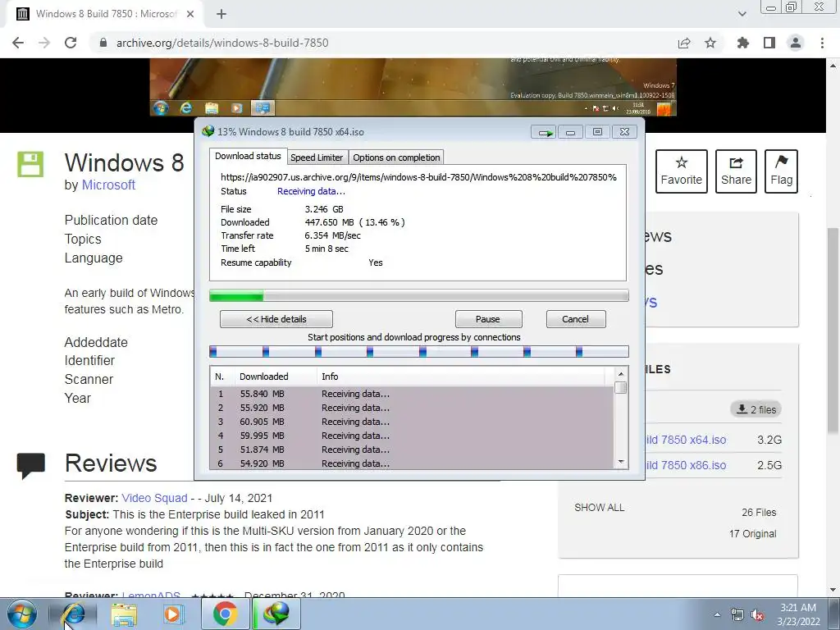Click the browser back arrow
This screenshot has width=840, height=630.
pos(18,43)
